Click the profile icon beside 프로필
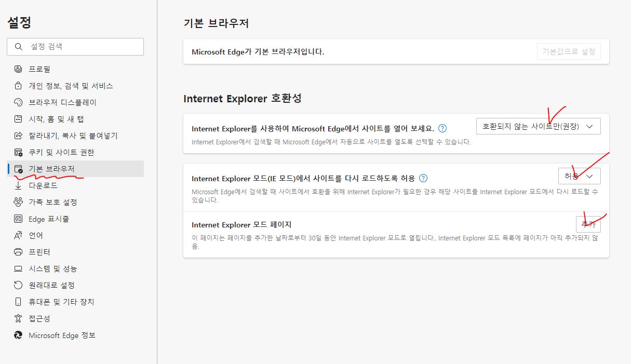 [19, 69]
